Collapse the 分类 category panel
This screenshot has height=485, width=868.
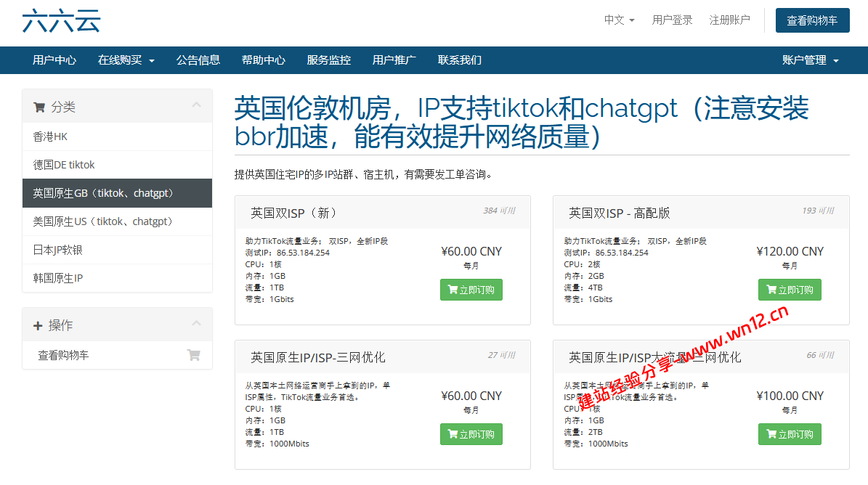198,105
